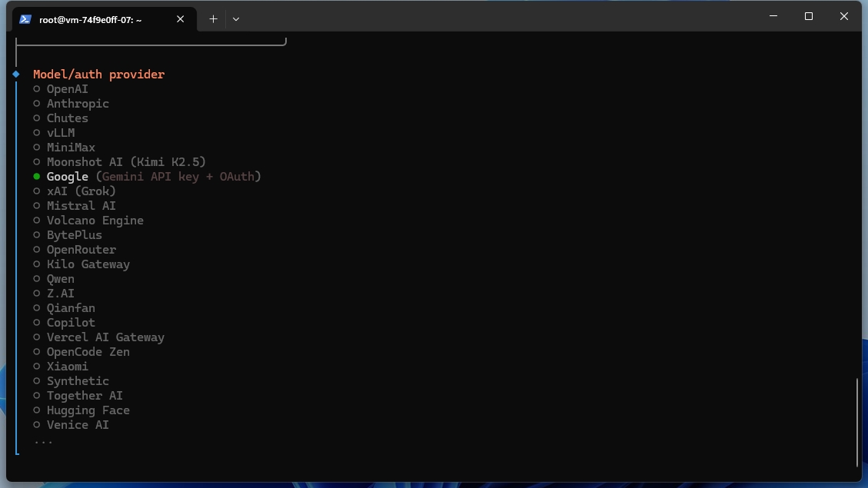Select the vLLM option
The height and width of the screenshot is (488, 868).
click(60, 132)
